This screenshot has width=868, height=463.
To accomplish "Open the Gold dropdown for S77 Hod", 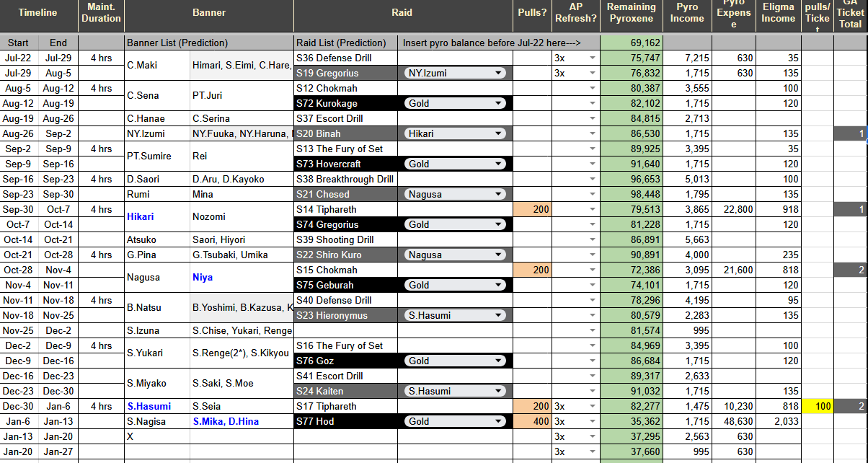I will [455, 421].
